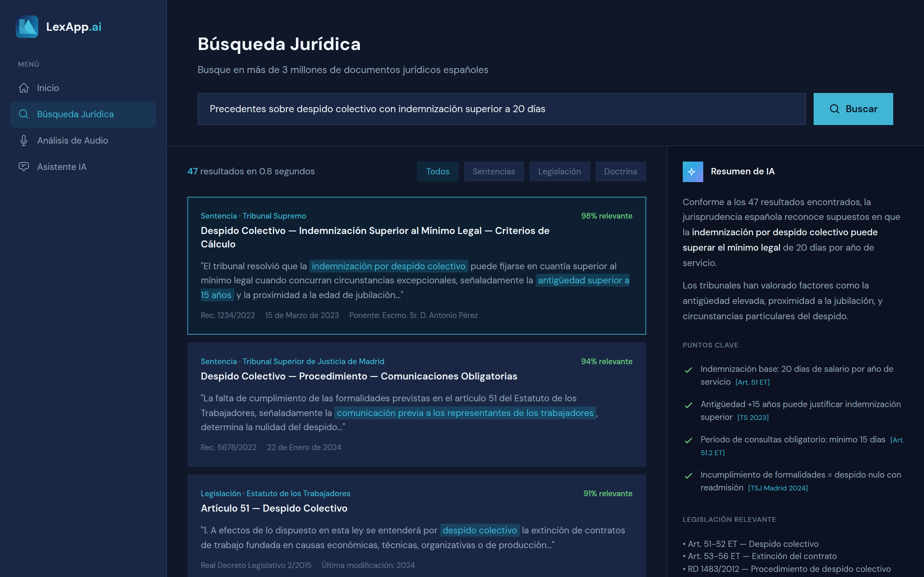Switch to the Todos filter tab
Image resolution: width=924 pixels, height=577 pixels.
438,171
